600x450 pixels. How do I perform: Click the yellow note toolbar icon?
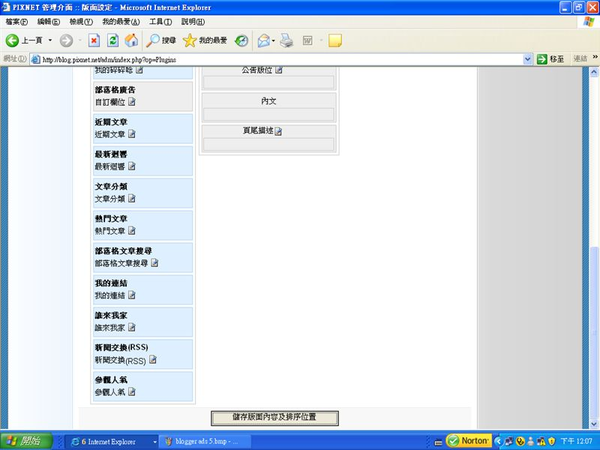coord(335,40)
